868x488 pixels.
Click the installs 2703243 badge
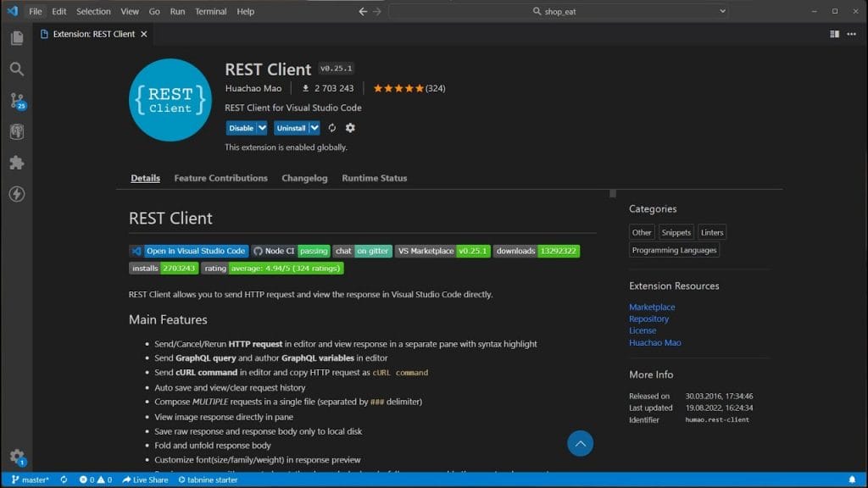[164, 269]
